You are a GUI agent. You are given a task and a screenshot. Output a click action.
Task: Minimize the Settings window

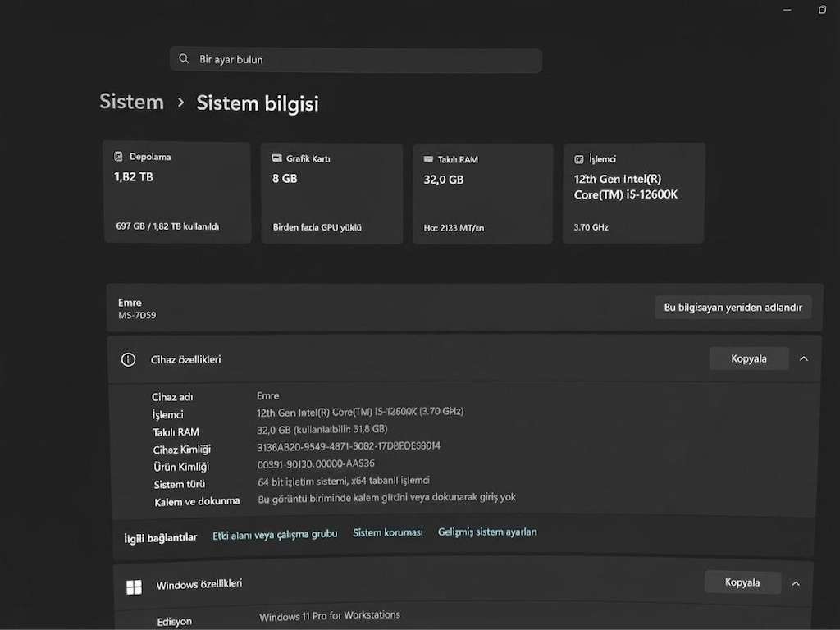pyautogui.click(x=787, y=10)
